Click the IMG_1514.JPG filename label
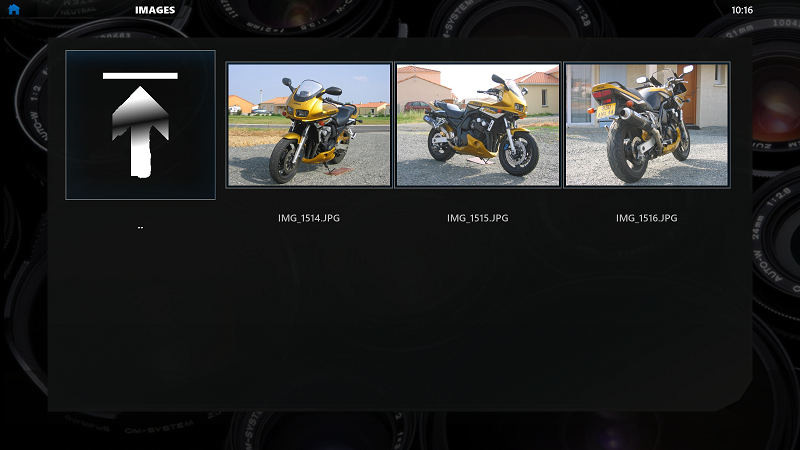800x450 pixels. click(x=309, y=218)
